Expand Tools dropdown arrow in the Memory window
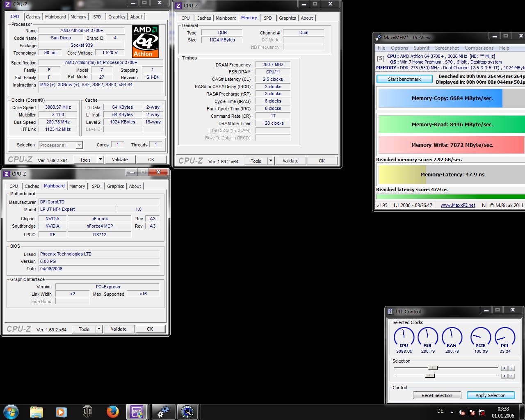Image resolution: width=525 pixels, height=420 pixels. click(271, 161)
